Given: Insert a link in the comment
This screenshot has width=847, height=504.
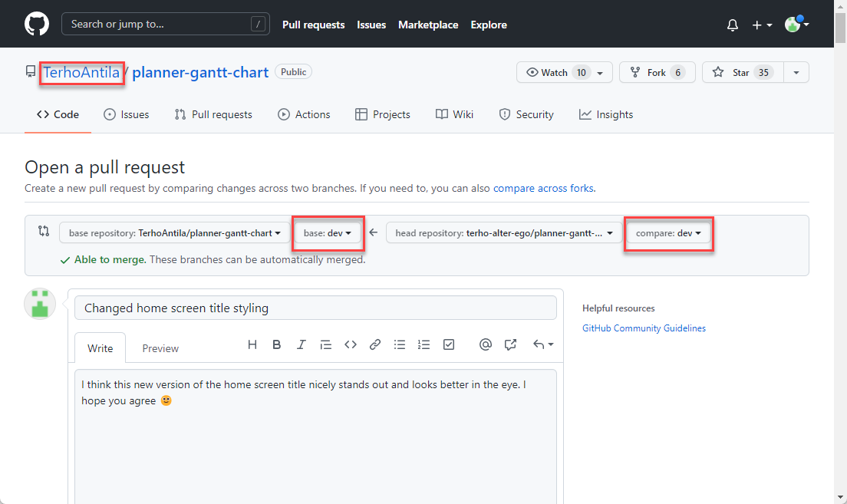Looking at the screenshot, I should point(375,344).
